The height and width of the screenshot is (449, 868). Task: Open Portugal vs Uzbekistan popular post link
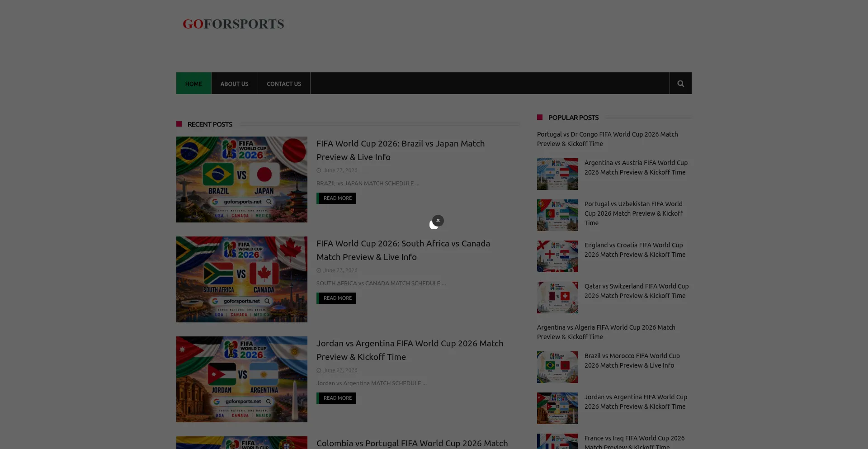coord(634,213)
